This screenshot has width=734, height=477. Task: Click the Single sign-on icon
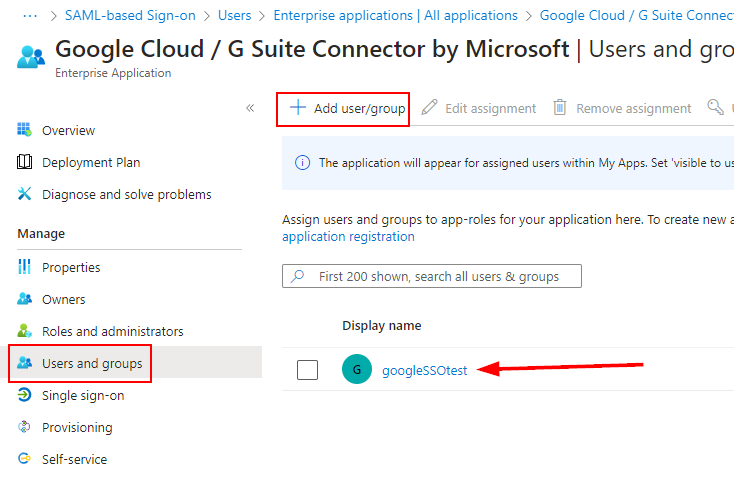(x=25, y=395)
